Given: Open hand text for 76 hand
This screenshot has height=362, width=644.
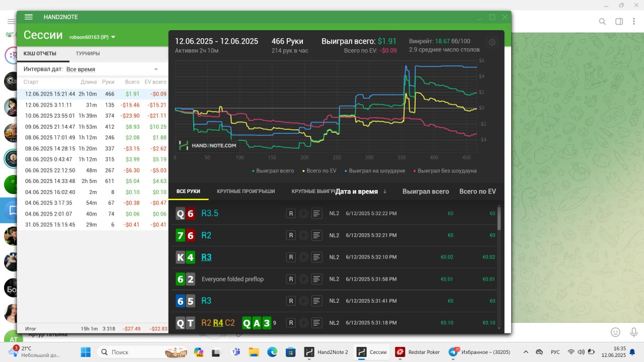Looking at the screenshot, I should pyautogui.click(x=316, y=235).
